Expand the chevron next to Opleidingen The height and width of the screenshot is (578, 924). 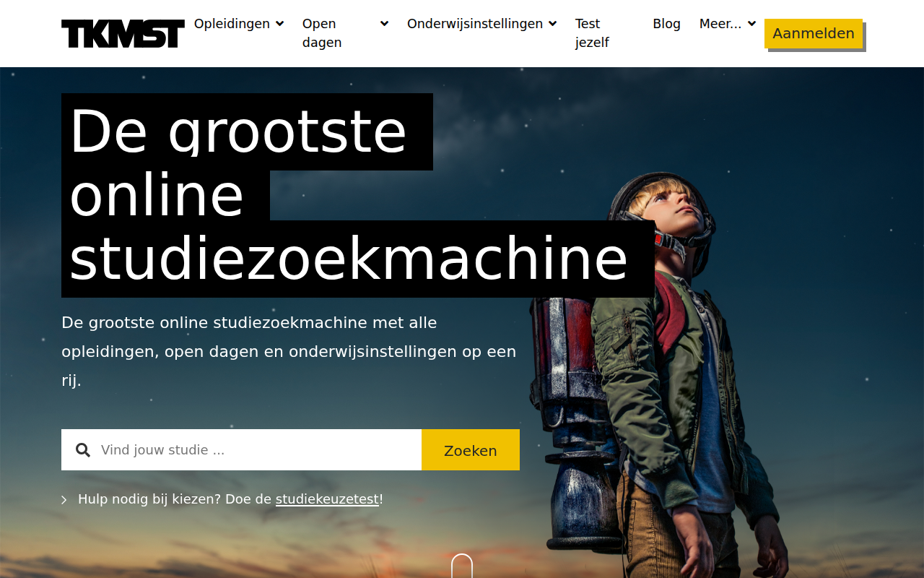click(x=279, y=24)
